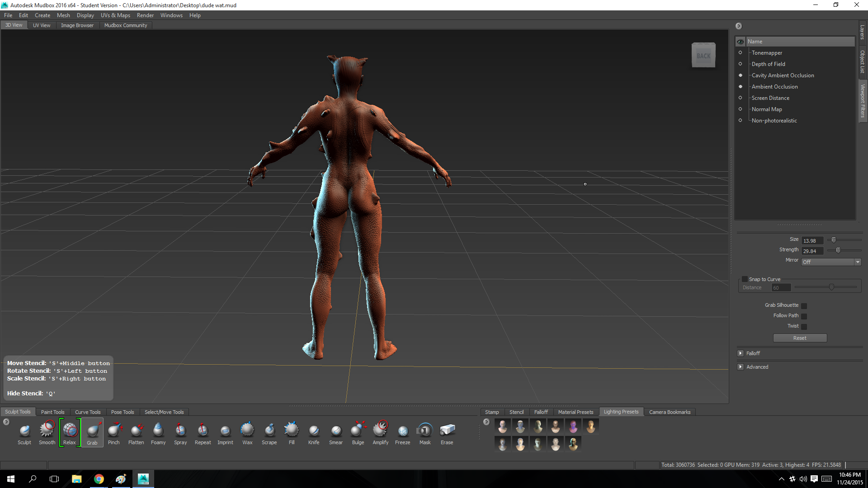Enable Screen Distance filter
Screen dimensions: 868x488
click(x=740, y=98)
